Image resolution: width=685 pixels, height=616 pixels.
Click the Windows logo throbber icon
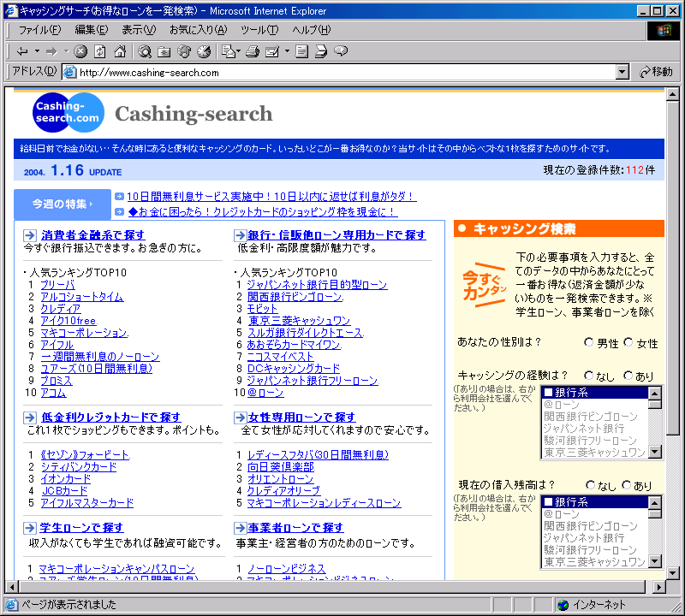663,30
